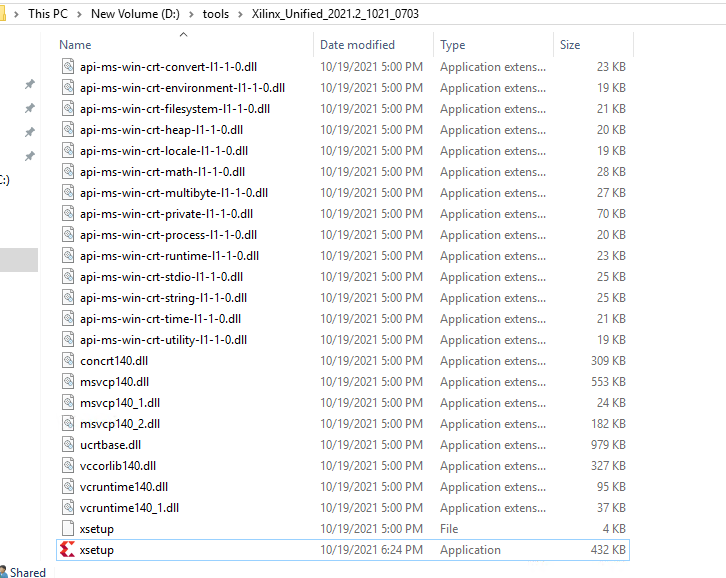This screenshot has width=726, height=578.
Task: Select file name ucrtbase.dll
Action: [110, 445]
